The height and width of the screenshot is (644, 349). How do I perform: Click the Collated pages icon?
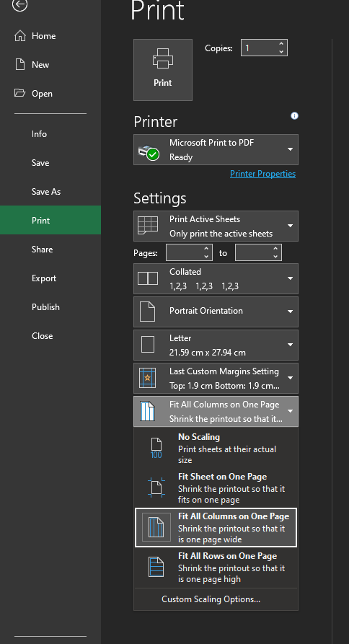147,278
